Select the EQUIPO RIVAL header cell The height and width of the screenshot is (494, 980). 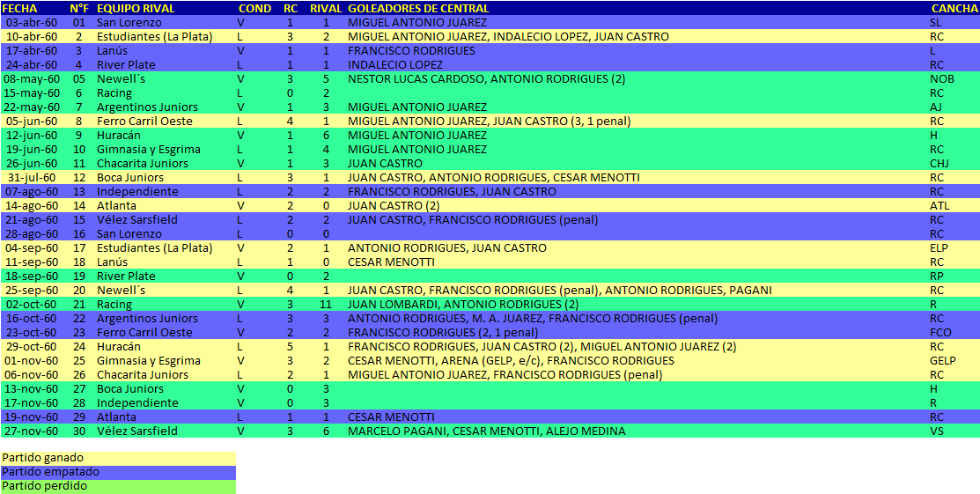[x=136, y=8]
